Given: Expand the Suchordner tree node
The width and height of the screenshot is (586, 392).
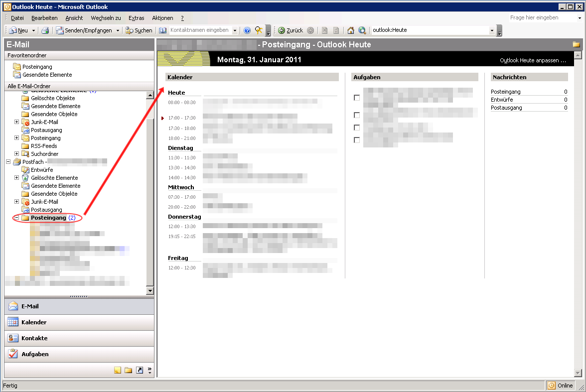Looking at the screenshot, I should tap(16, 153).
